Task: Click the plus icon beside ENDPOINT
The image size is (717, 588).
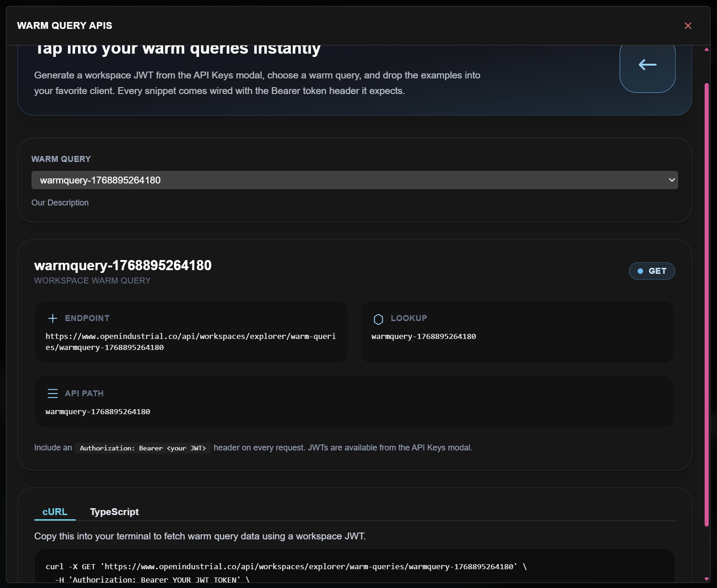Action: [x=53, y=318]
